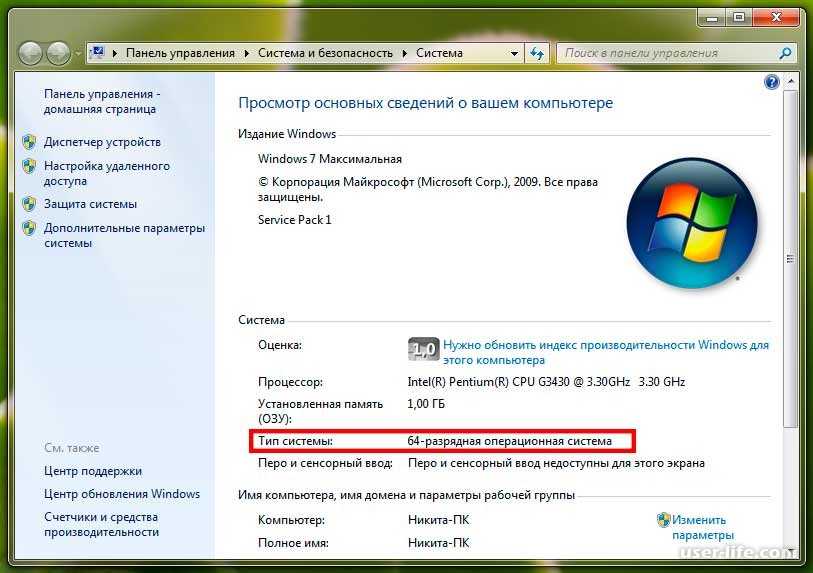Click the computer icon in address bar
This screenshot has height=573, width=813.
click(x=97, y=53)
